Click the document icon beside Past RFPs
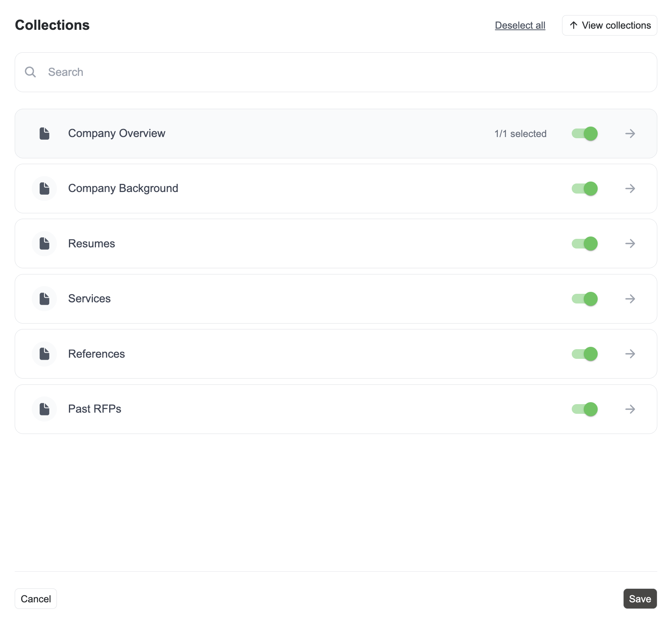The width and height of the screenshot is (672, 624). 45,409
